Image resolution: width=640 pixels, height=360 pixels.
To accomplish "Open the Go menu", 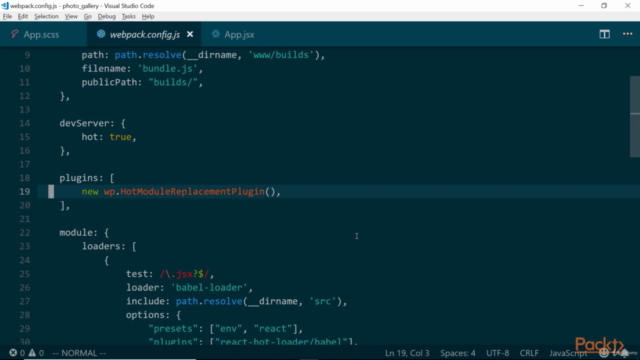I will tap(88, 16).
